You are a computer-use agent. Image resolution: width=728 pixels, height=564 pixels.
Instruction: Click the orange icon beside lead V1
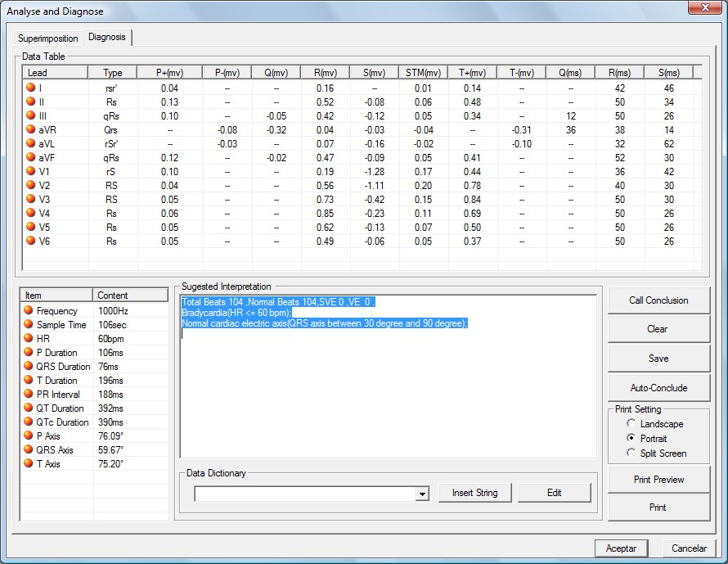pyautogui.click(x=31, y=171)
